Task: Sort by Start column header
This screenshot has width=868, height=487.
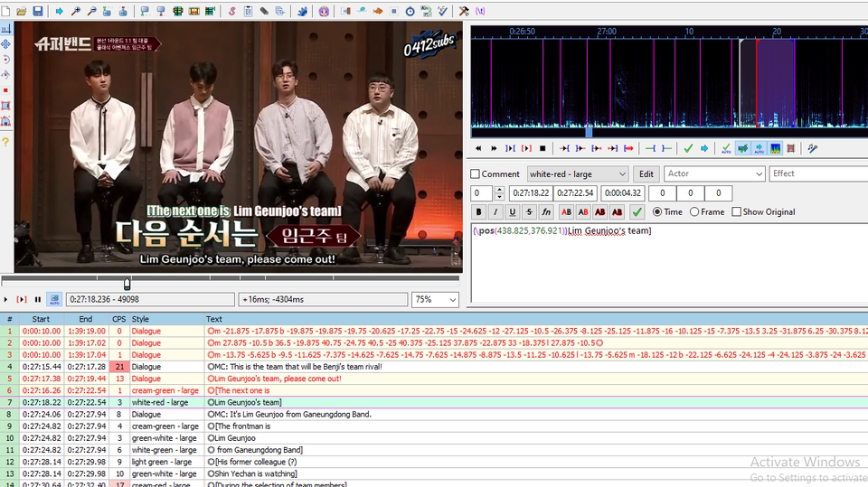Action: (41, 319)
